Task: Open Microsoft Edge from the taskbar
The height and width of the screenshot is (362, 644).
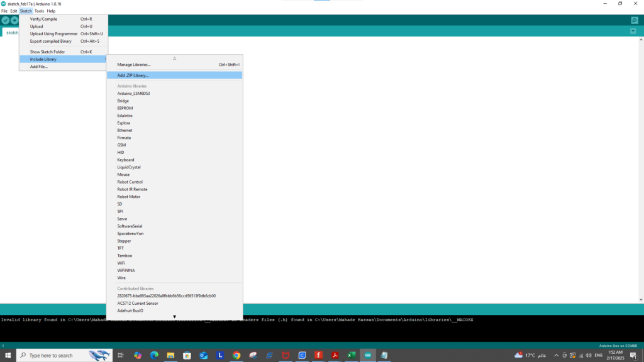Action: 154,356
